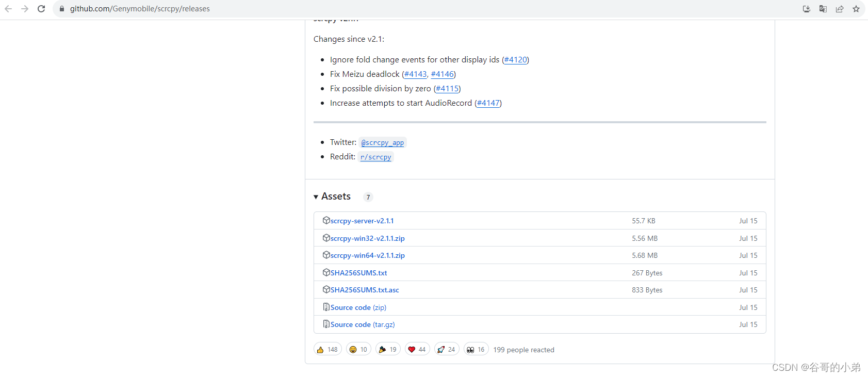Image resolution: width=868 pixels, height=377 pixels.
Task: Click the '55.7 KB' file size
Action: point(644,221)
